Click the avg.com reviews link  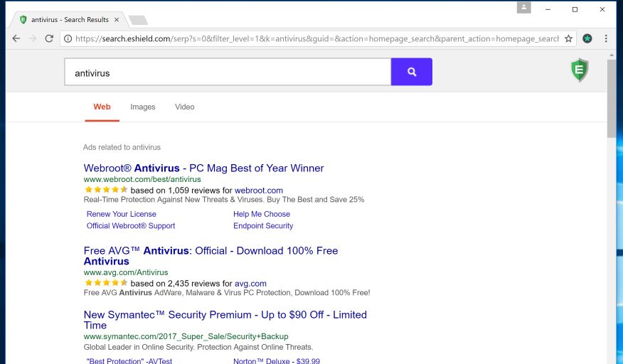click(250, 284)
